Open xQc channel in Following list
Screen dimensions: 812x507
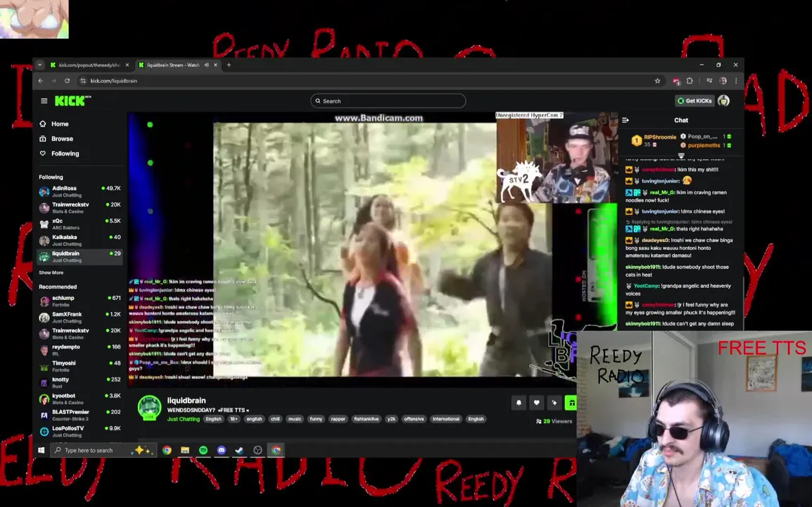pos(80,224)
